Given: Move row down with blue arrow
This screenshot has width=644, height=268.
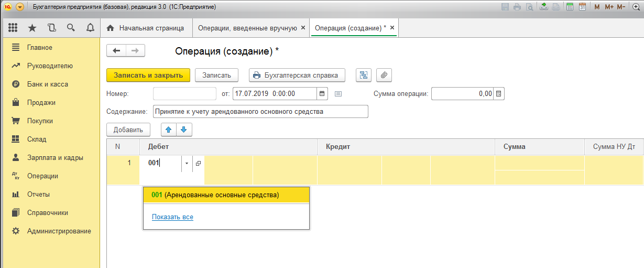Looking at the screenshot, I should coord(183,130).
